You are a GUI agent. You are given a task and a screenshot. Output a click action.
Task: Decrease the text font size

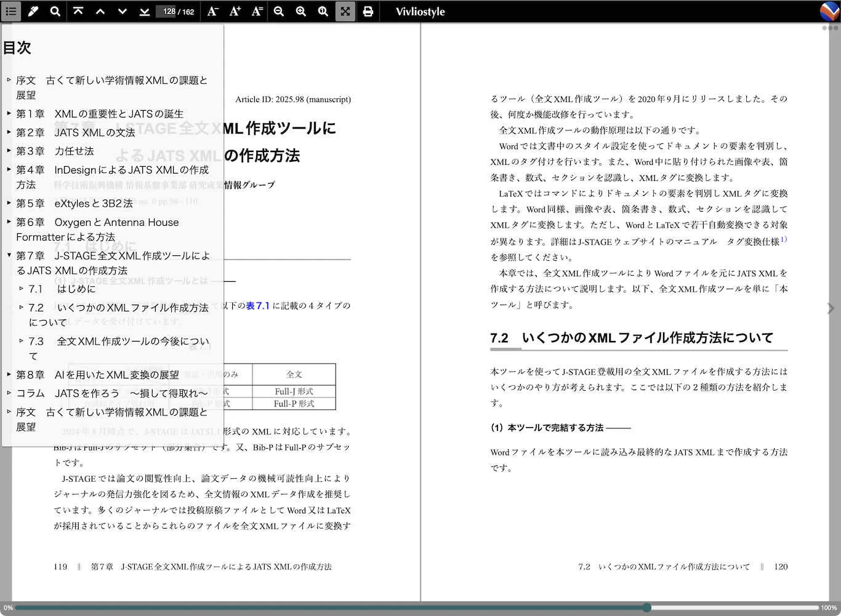pyautogui.click(x=212, y=11)
